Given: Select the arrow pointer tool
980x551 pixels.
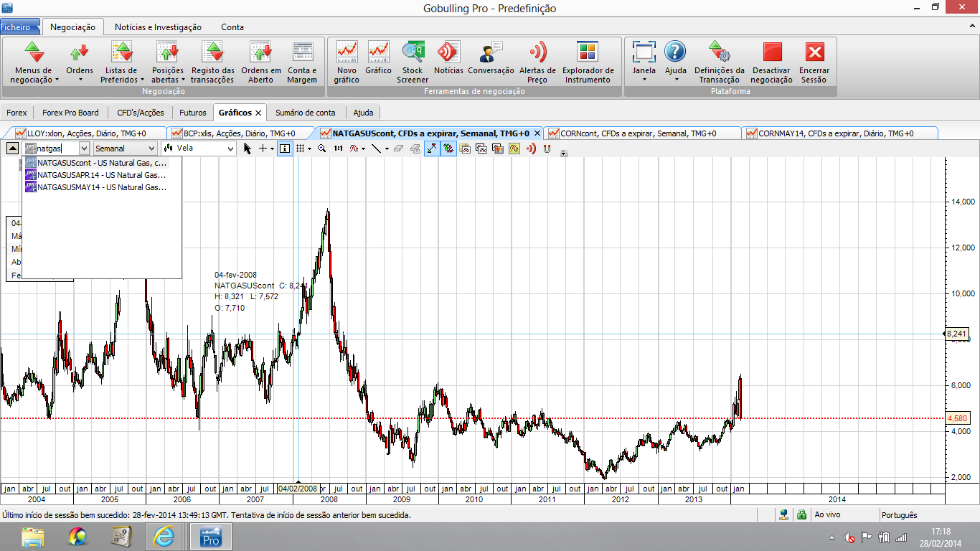Looking at the screenshot, I should [x=248, y=149].
